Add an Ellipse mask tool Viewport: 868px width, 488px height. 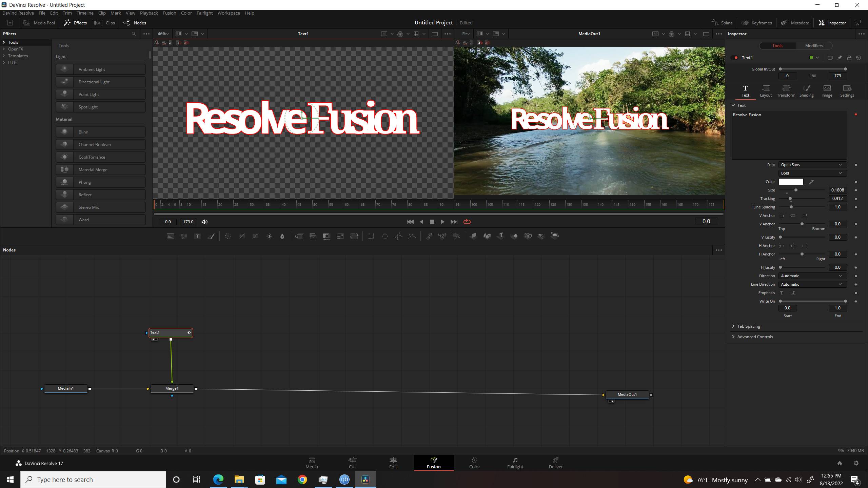[x=385, y=236]
